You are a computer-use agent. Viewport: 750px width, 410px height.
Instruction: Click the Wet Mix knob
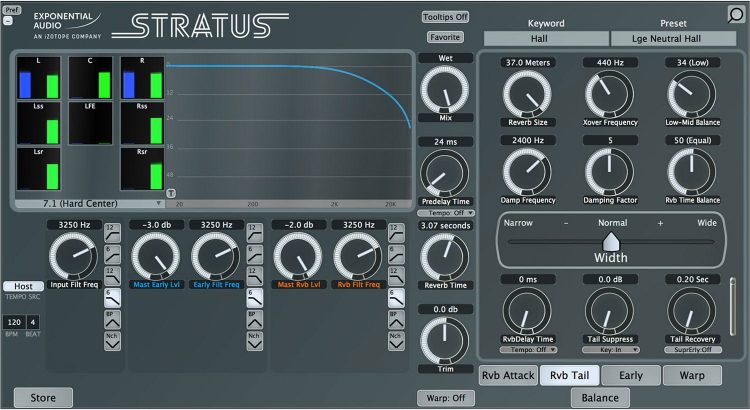[445, 90]
